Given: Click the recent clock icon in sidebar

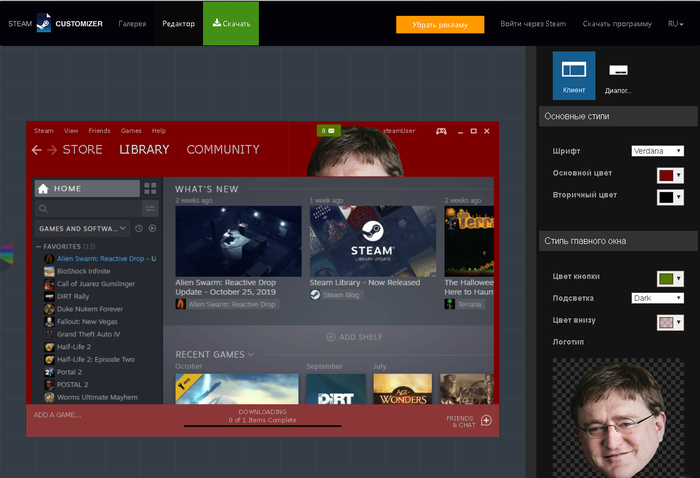Looking at the screenshot, I should (x=139, y=229).
